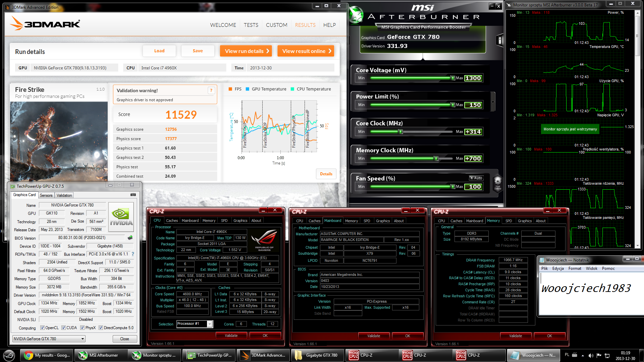
Task: Click the View result online button
Action: [x=306, y=51]
